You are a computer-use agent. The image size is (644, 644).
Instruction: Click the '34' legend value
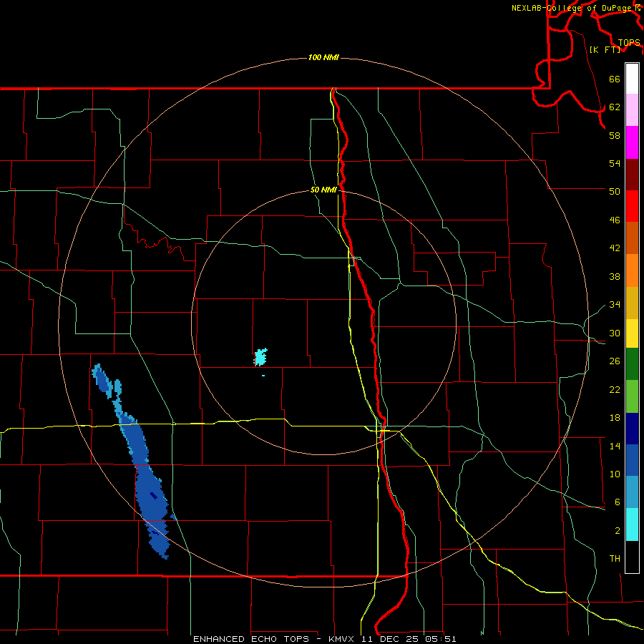(x=615, y=305)
